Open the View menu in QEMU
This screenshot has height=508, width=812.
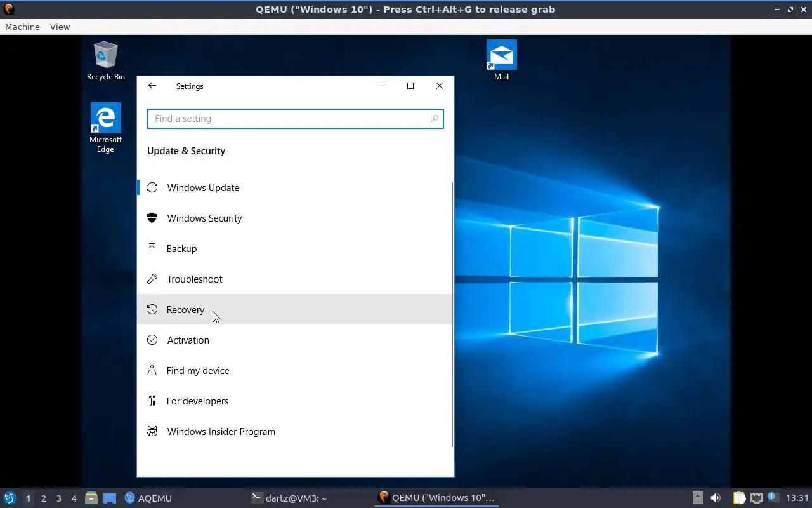pos(60,27)
